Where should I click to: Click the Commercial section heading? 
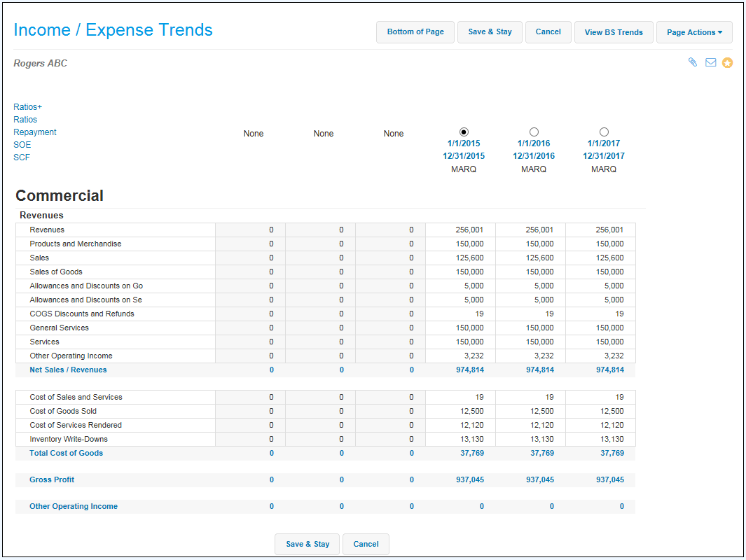[60, 195]
